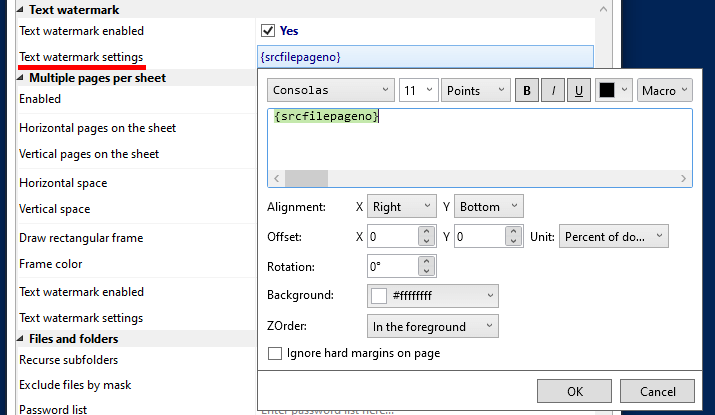
Task: Decrease Rotation value with down arrow
Action: (426, 271)
